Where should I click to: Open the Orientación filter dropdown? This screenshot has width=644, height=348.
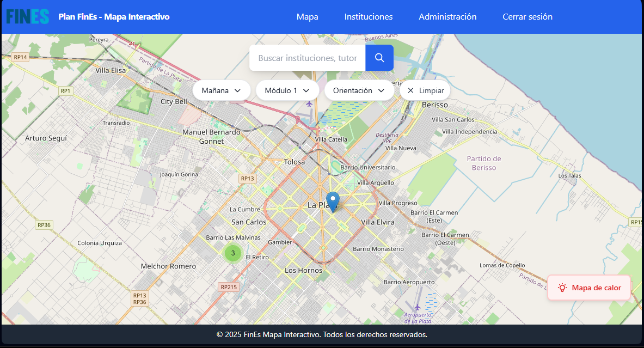(x=359, y=90)
